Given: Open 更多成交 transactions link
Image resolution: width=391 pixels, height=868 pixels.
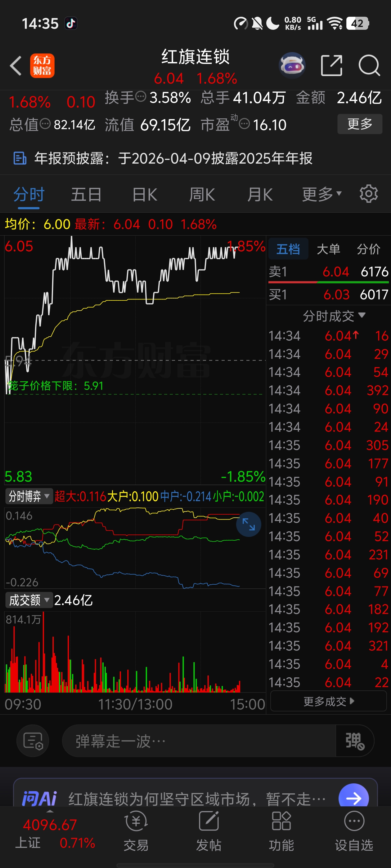Looking at the screenshot, I should coord(328,701).
